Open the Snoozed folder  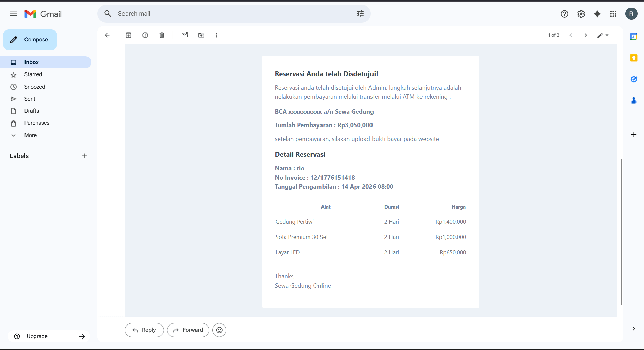(x=46, y=87)
